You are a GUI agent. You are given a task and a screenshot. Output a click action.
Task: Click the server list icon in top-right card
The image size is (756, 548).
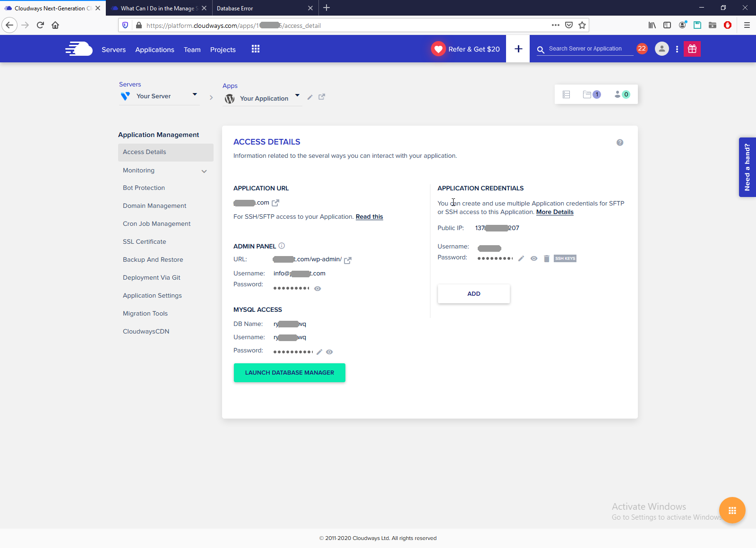(x=566, y=94)
